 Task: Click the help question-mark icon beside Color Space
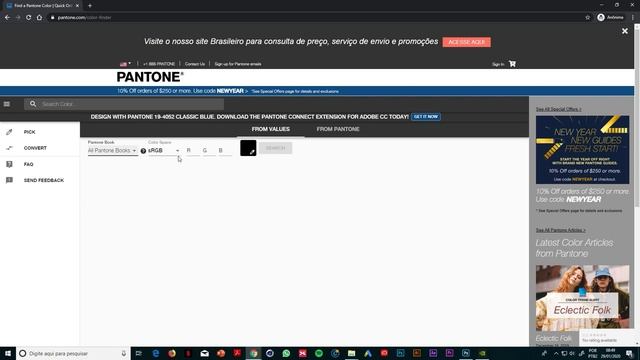click(x=143, y=151)
